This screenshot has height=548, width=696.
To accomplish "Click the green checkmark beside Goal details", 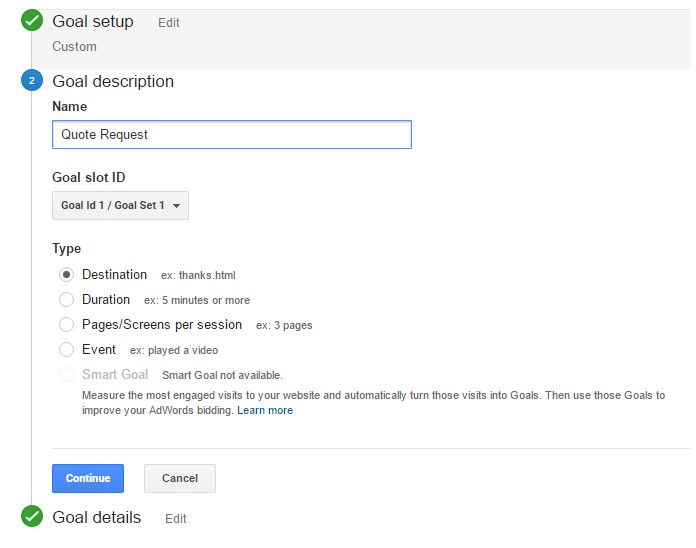I will 32,516.
